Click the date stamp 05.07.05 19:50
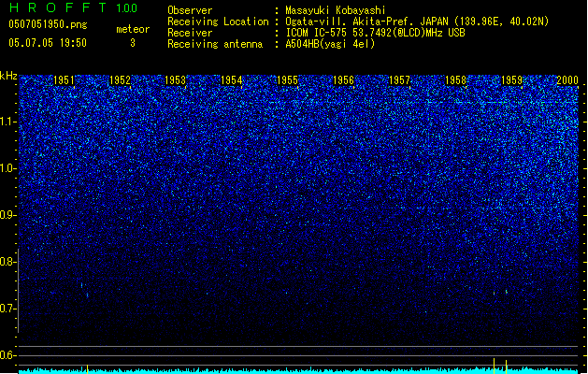 (48, 43)
